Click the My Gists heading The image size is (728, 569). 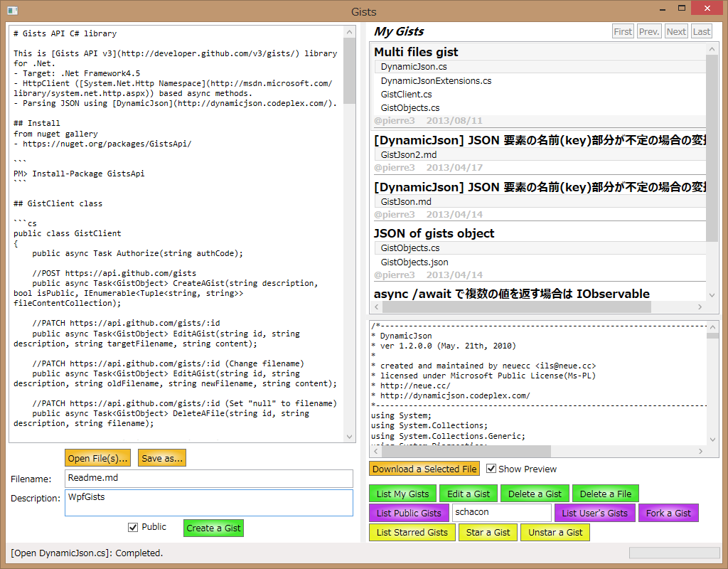pyautogui.click(x=399, y=31)
